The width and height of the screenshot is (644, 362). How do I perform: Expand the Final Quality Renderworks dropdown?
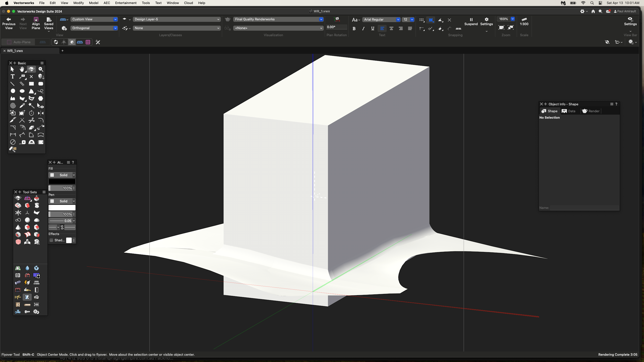tap(278, 19)
